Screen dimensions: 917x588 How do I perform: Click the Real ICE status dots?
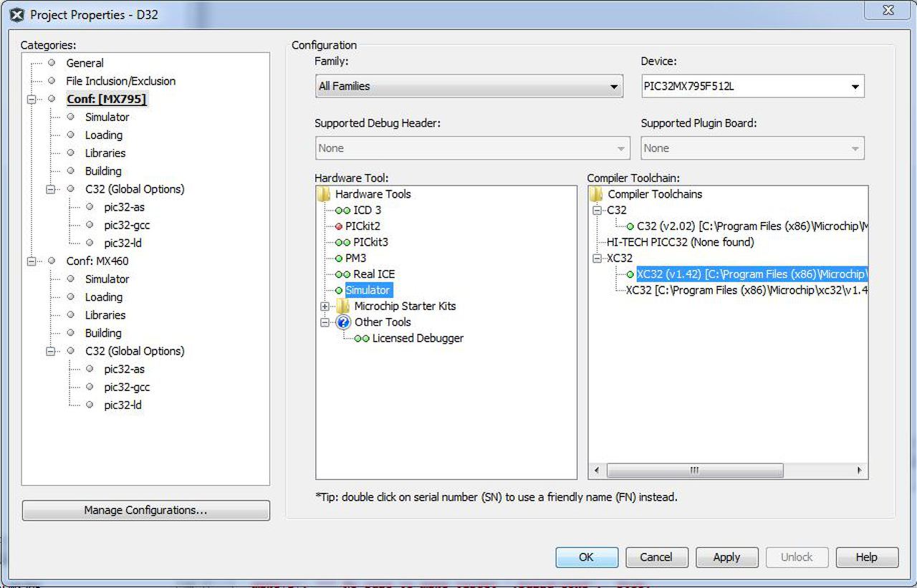tap(342, 274)
